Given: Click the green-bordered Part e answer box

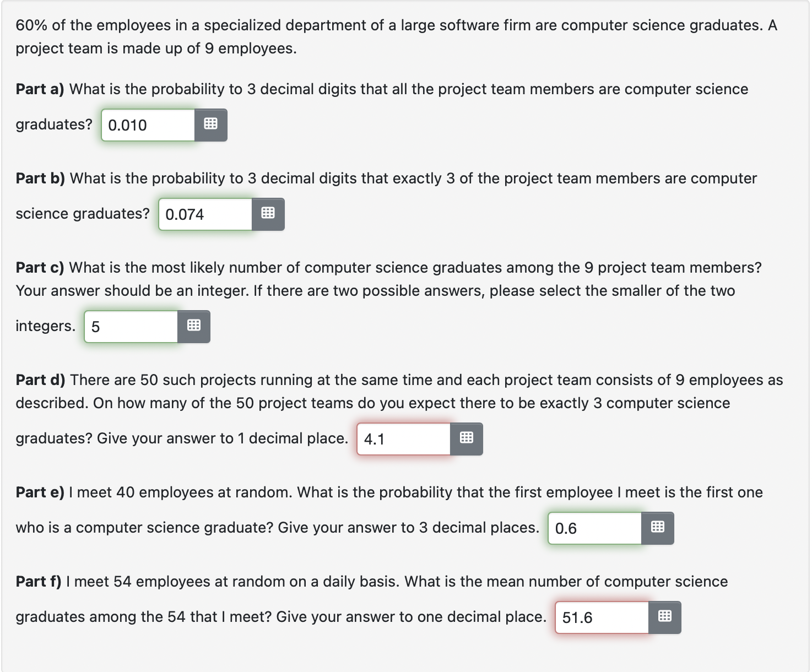Looking at the screenshot, I should coord(594,528).
